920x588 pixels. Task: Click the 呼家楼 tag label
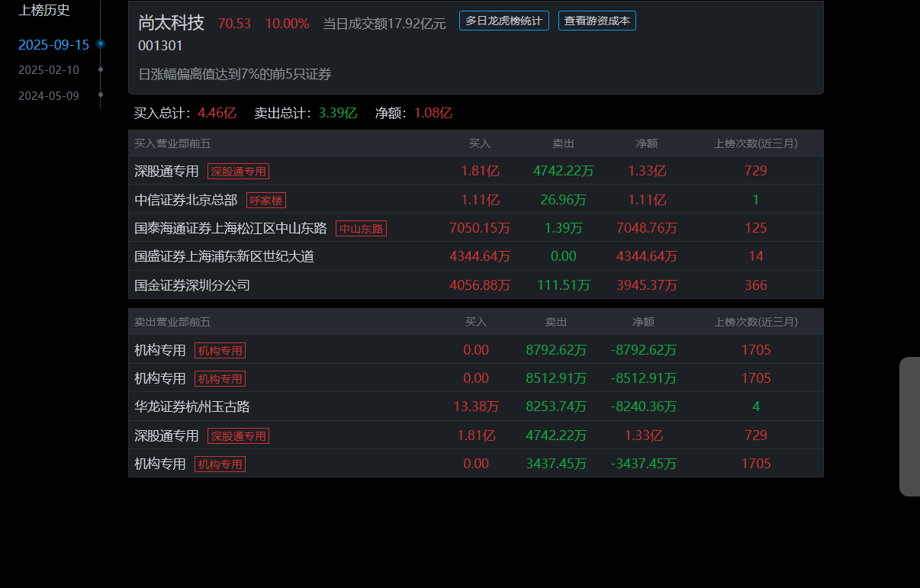(266, 201)
